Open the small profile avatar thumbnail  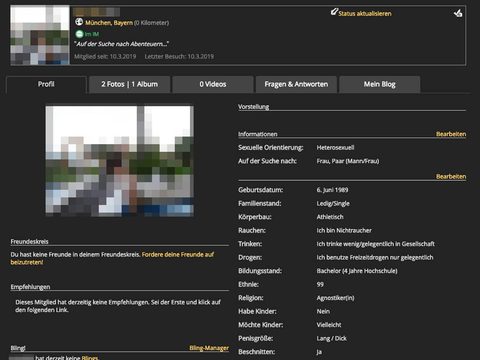click(40, 35)
